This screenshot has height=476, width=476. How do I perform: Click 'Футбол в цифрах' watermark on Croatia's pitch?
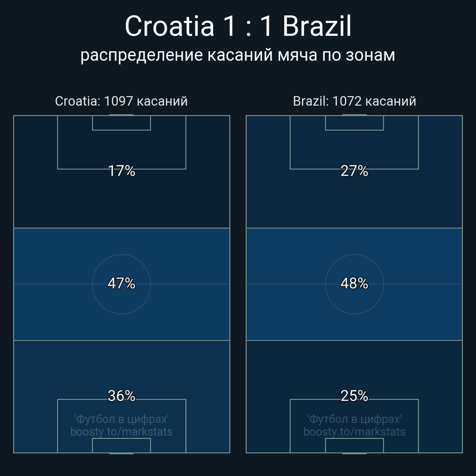point(121,419)
